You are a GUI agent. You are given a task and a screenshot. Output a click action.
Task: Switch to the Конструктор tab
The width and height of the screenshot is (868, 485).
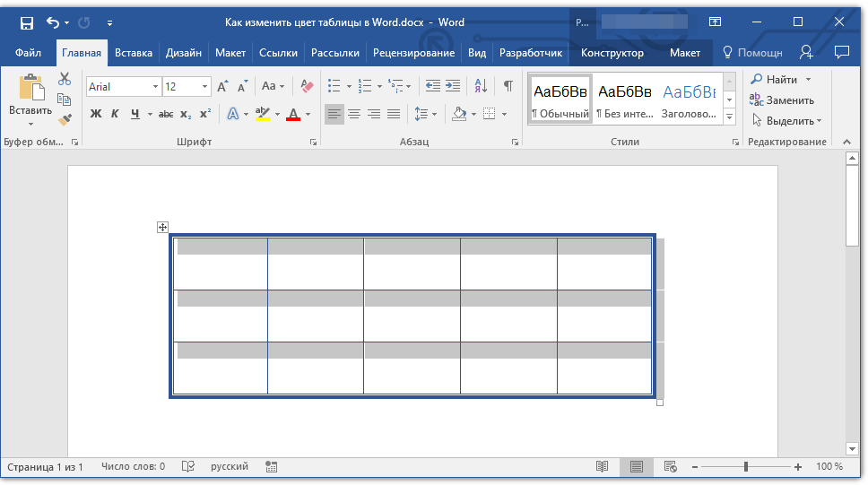pos(612,53)
